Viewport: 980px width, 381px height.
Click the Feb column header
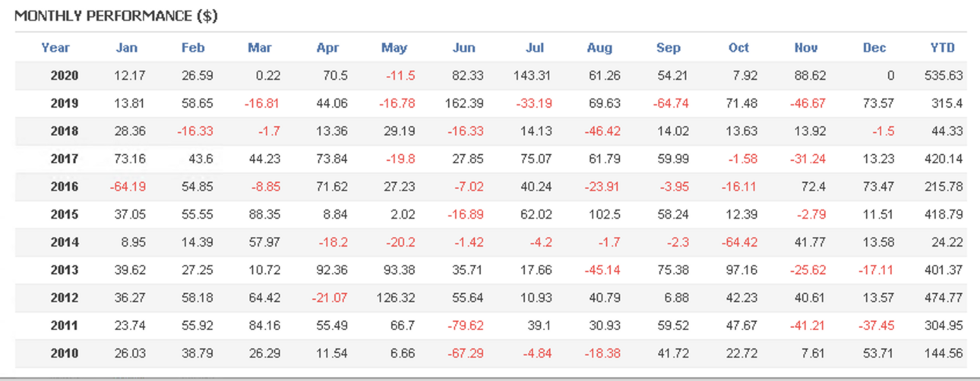[x=193, y=48]
